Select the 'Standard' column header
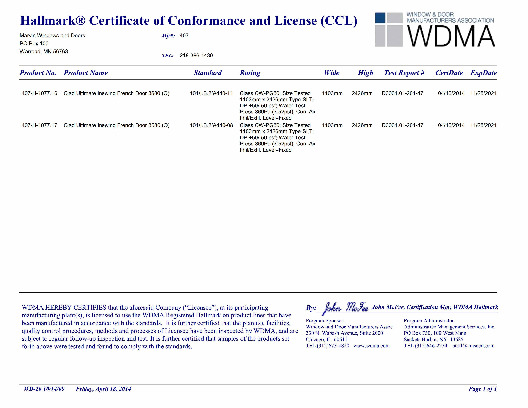 pyautogui.click(x=208, y=73)
